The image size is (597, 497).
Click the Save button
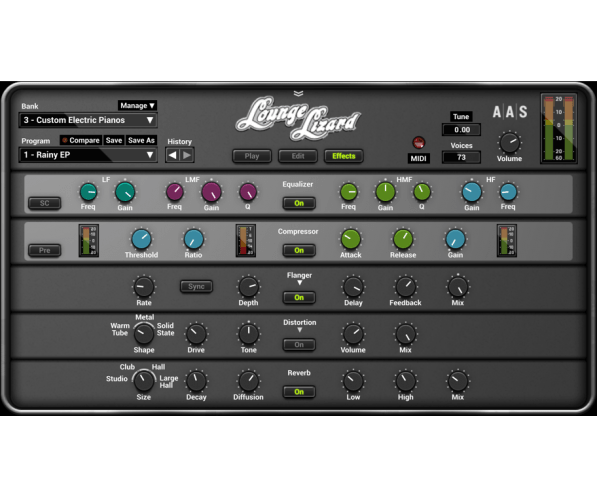click(114, 141)
